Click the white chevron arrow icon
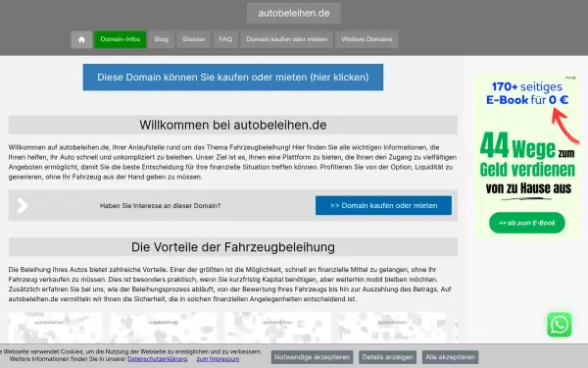Screen dimensions: 588x368 tap(23, 205)
